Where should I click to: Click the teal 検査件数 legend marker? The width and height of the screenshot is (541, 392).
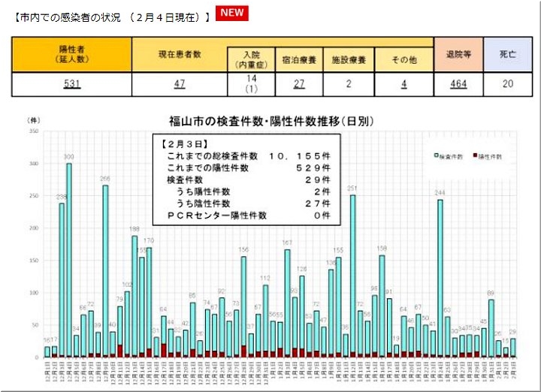click(437, 156)
